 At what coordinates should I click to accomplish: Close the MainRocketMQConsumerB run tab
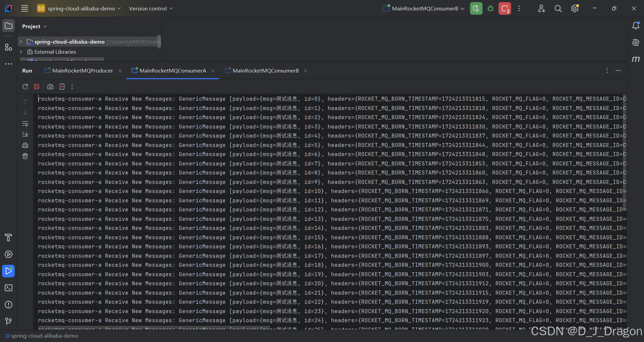point(306,71)
